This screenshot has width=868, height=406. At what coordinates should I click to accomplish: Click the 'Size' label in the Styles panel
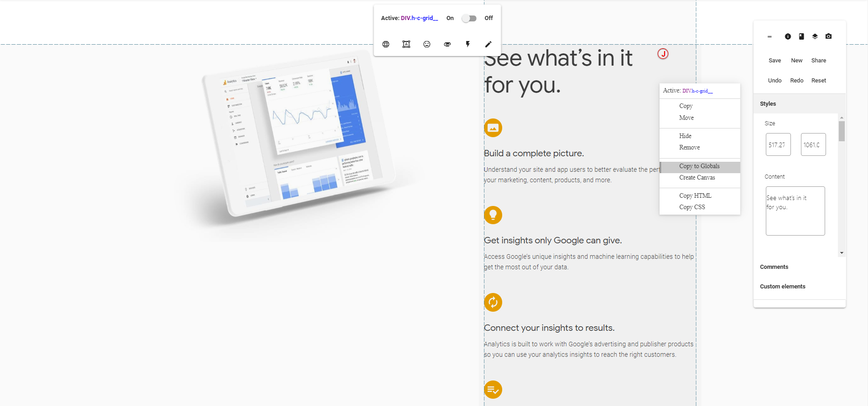tap(770, 123)
